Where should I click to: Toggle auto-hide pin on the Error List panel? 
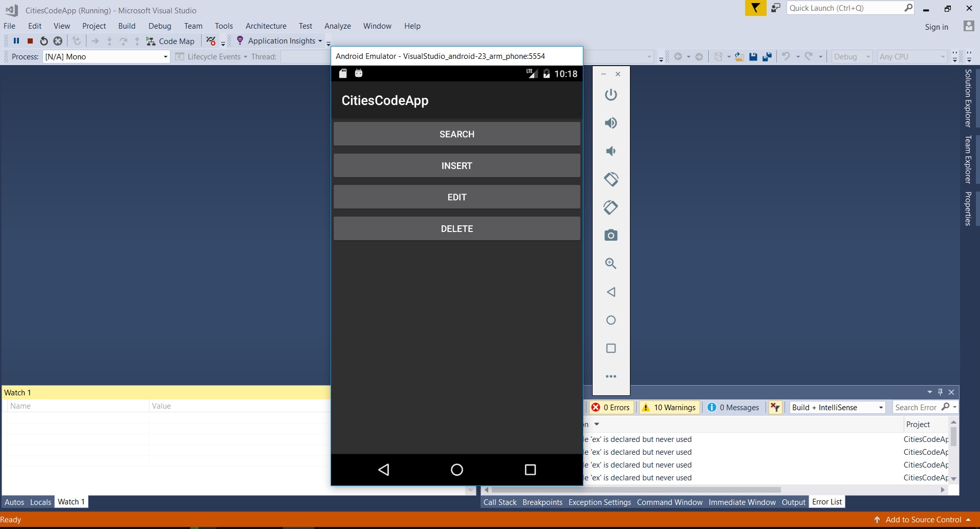pyautogui.click(x=940, y=392)
